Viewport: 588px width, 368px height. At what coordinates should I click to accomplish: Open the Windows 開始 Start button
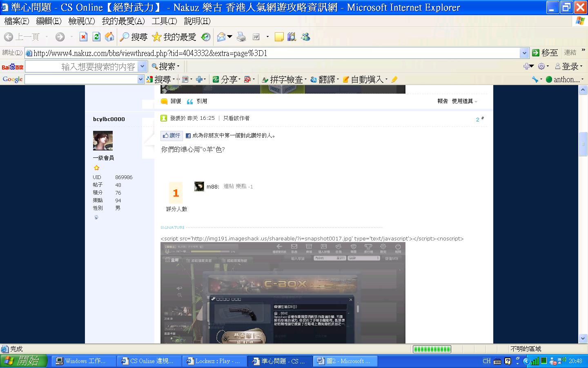coord(24,361)
